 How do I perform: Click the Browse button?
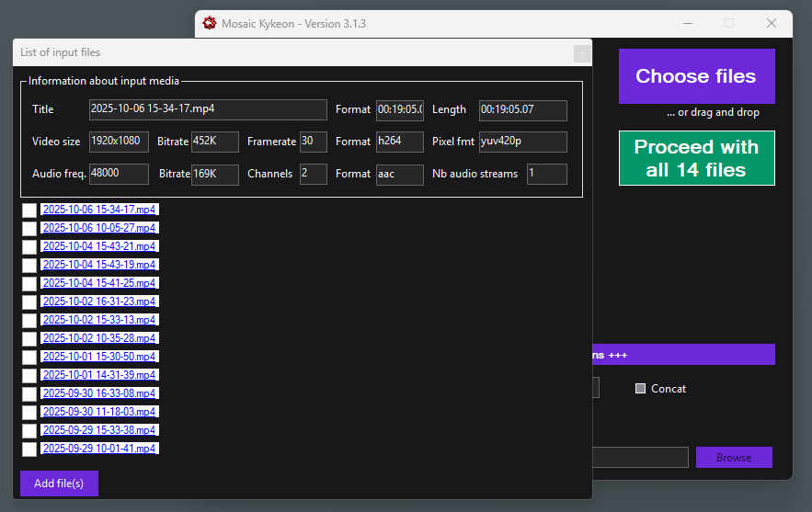point(733,457)
